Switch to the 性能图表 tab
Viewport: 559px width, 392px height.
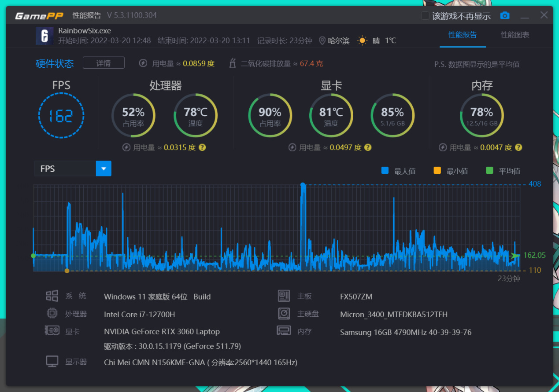(x=515, y=35)
